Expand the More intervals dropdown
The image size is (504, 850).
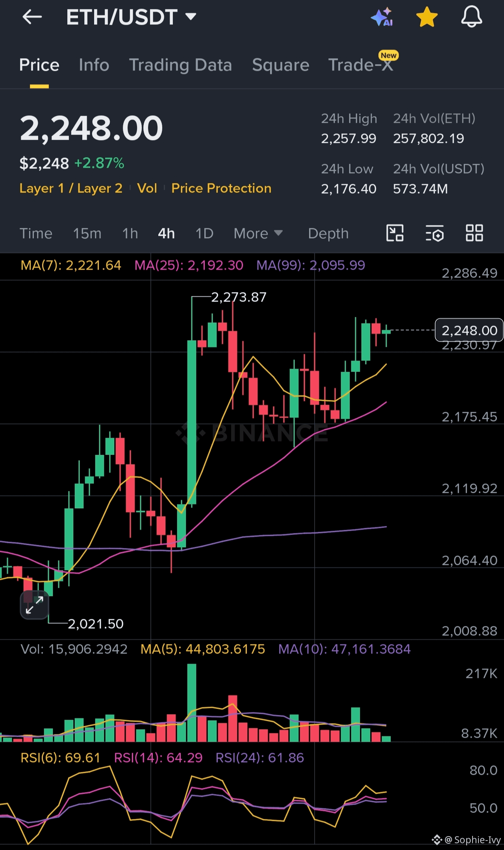click(258, 233)
